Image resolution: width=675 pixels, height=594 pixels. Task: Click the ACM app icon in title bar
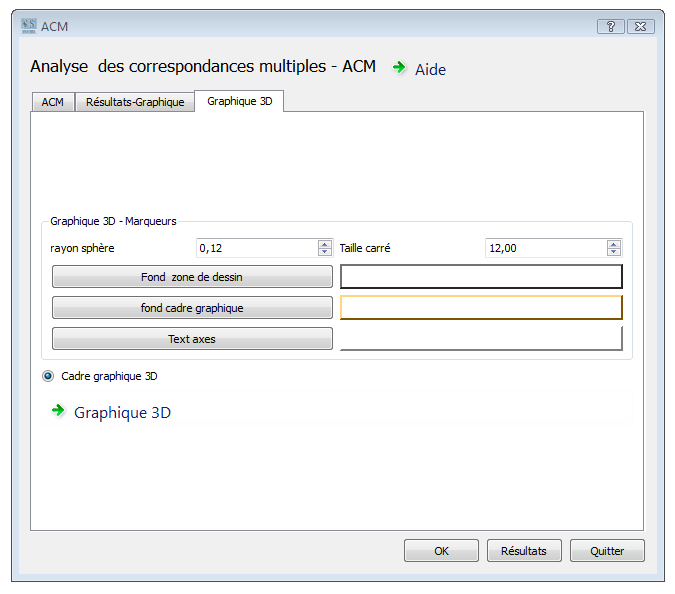(28, 26)
